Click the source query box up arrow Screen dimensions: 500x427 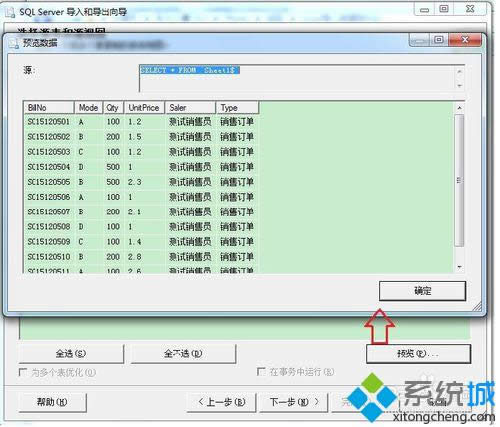(x=460, y=72)
